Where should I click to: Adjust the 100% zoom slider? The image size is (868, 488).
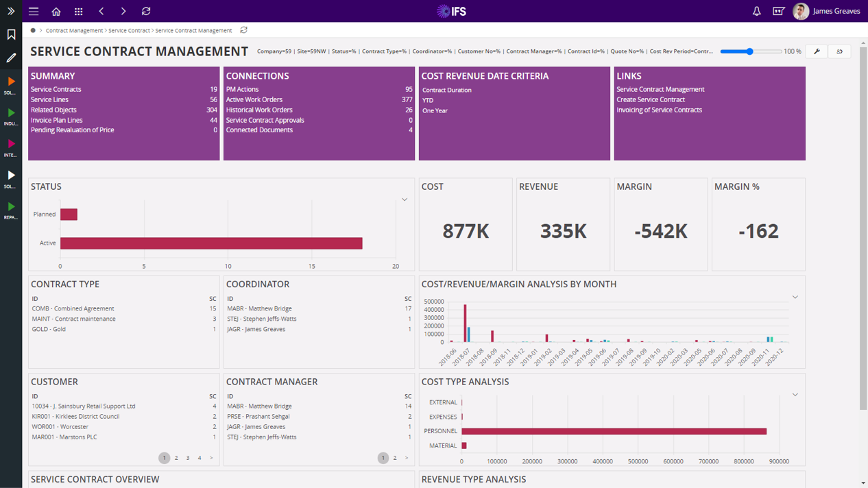tap(750, 51)
